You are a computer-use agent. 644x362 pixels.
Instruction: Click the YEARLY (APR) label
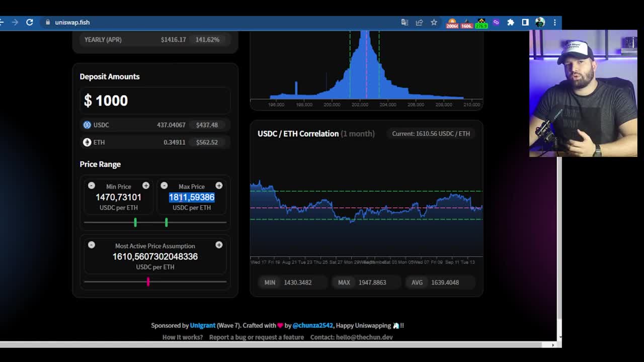(103, 39)
